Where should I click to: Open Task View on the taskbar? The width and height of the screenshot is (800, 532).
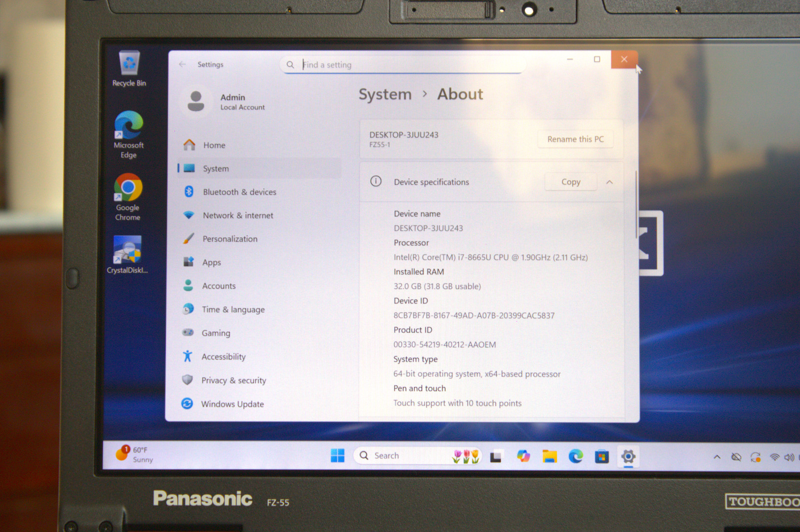click(x=495, y=457)
